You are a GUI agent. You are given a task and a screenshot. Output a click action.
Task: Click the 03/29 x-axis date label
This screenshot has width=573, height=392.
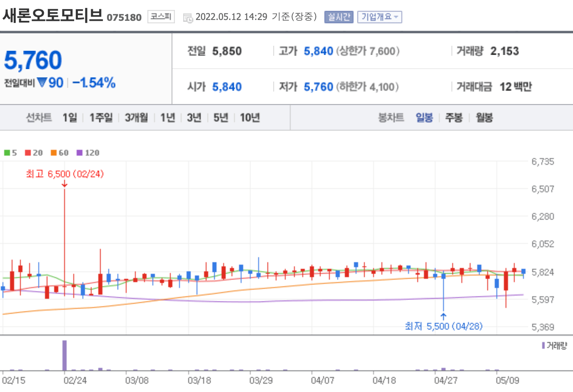[261, 380]
